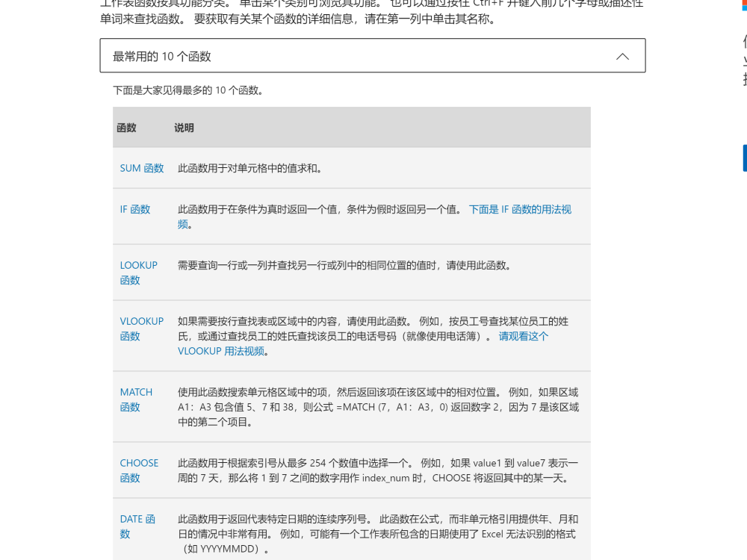
Task: Open the SUM 函数 link
Action: point(141,168)
